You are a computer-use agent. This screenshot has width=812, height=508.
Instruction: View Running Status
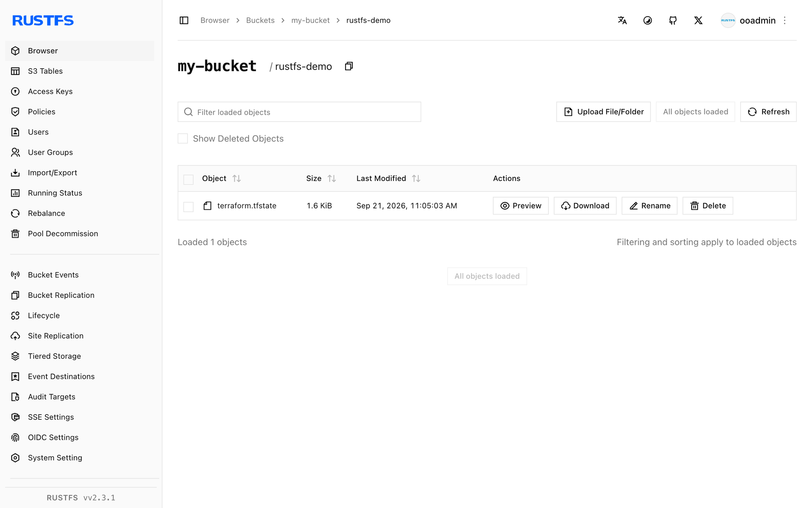(x=80, y=193)
